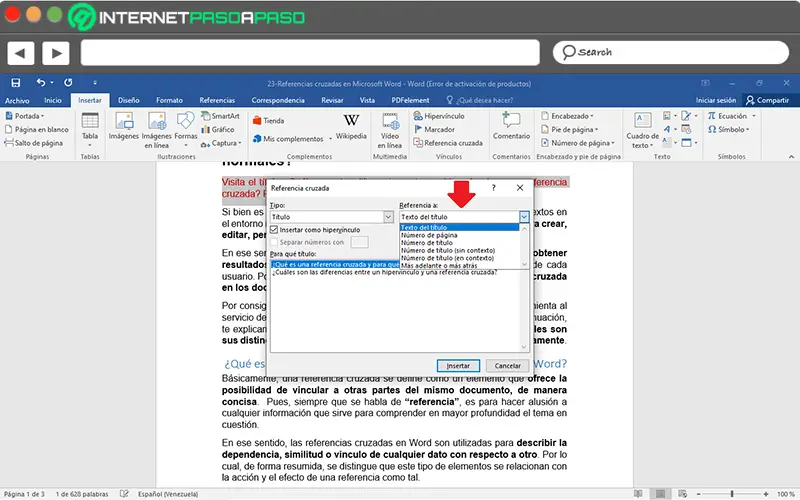Click the Símbolo button

(x=728, y=130)
